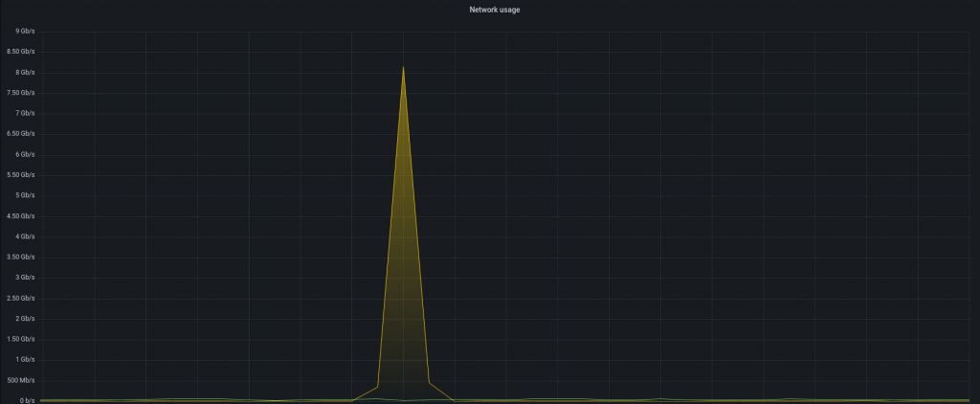Click the peak of the yellow traffic spike
The height and width of the screenshot is (404, 980).
click(x=403, y=67)
